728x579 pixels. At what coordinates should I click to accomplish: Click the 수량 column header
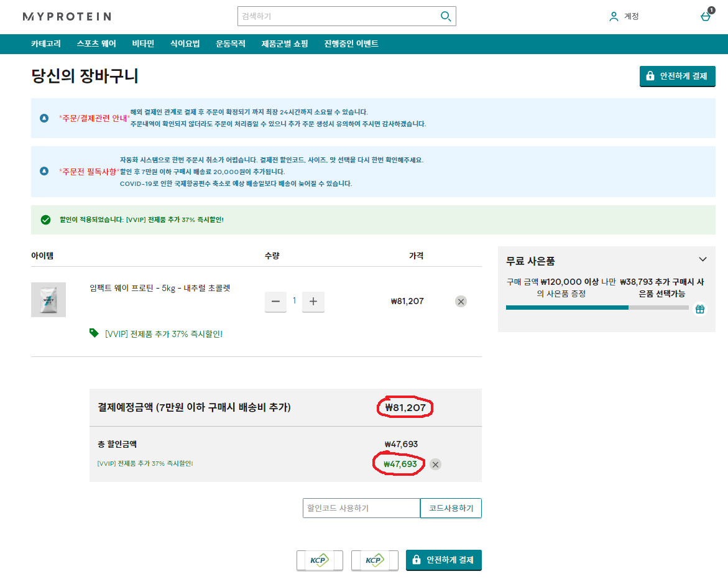(272, 256)
